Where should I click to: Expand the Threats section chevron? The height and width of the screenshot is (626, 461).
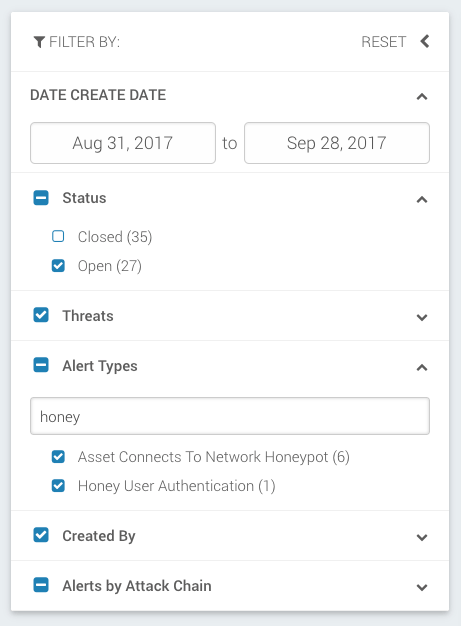[422, 317]
